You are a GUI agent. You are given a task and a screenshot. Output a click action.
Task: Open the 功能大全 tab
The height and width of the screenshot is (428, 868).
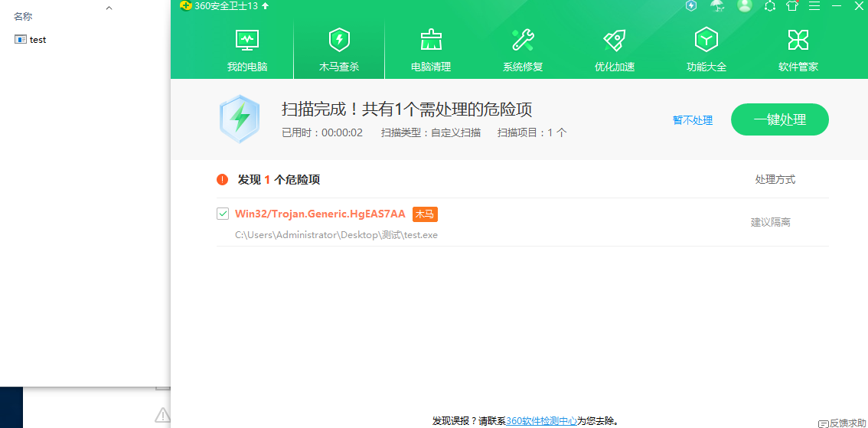706,51
